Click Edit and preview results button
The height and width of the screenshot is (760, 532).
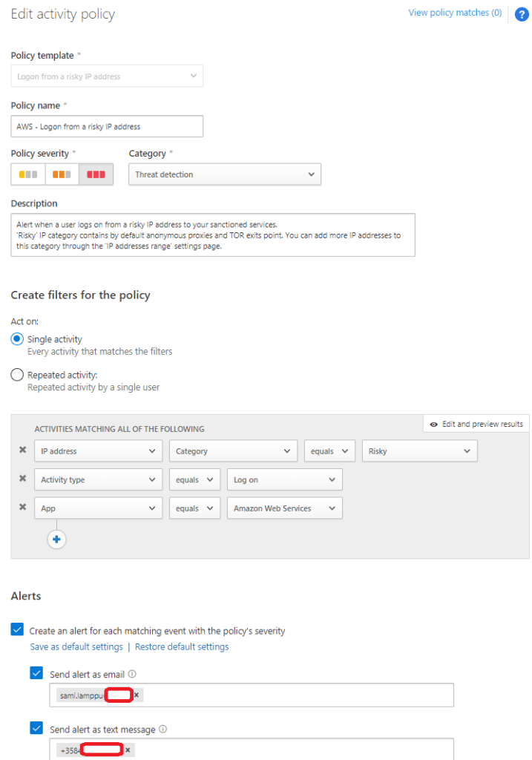(x=476, y=424)
